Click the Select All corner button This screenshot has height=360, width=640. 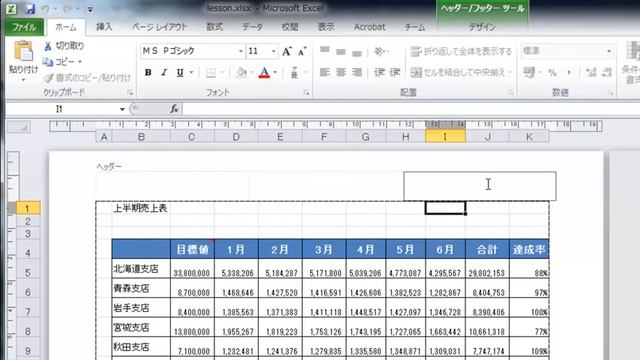tap(19, 128)
